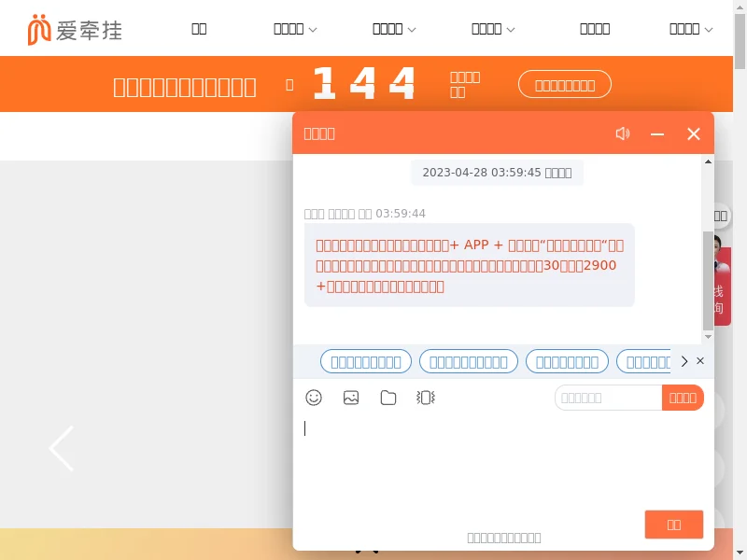Click the 爱牵挂 logo in the header
747x560 pixels.
click(x=75, y=30)
